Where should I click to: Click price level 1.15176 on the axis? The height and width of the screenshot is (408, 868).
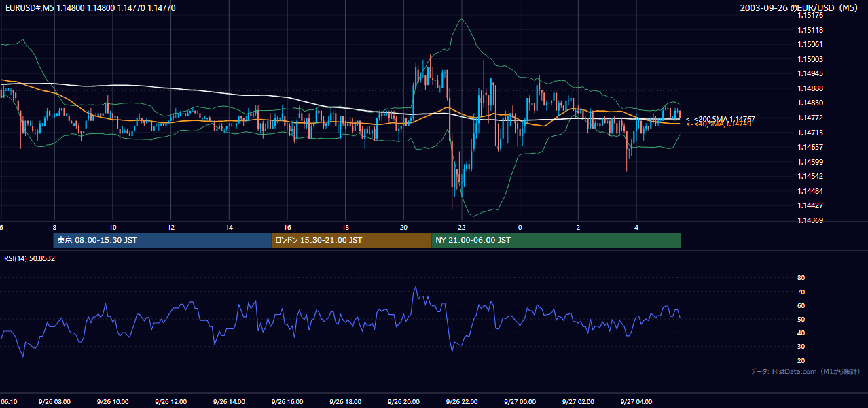[x=810, y=15]
